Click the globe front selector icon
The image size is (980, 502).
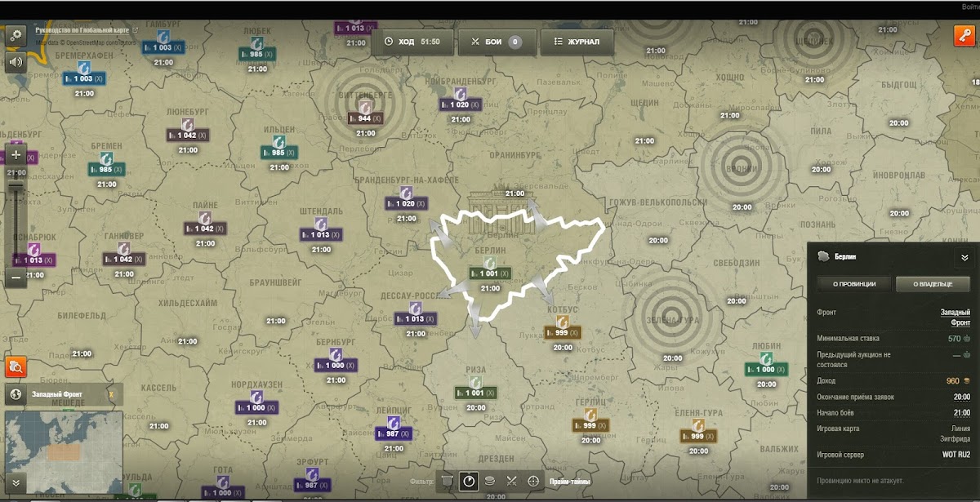coord(16,395)
